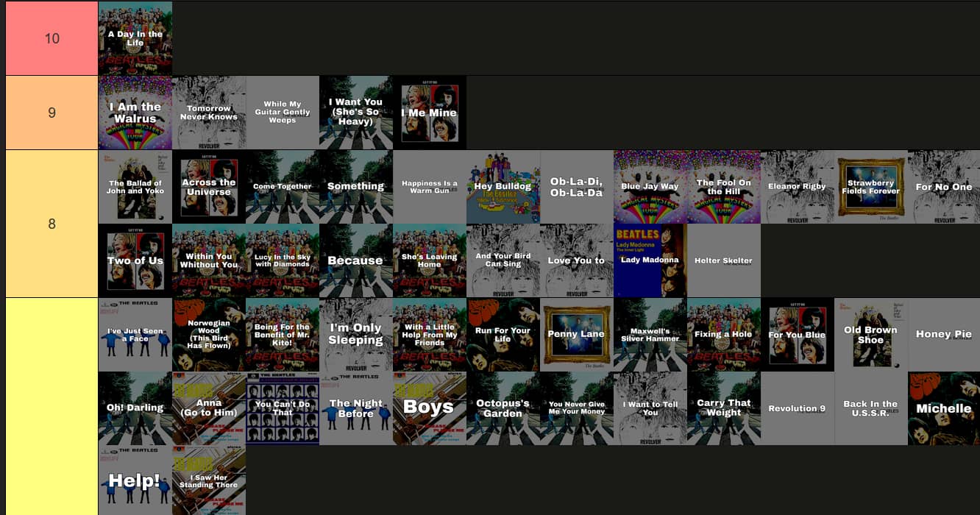Select the 'Oh! Darling' tile

click(135, 408)
